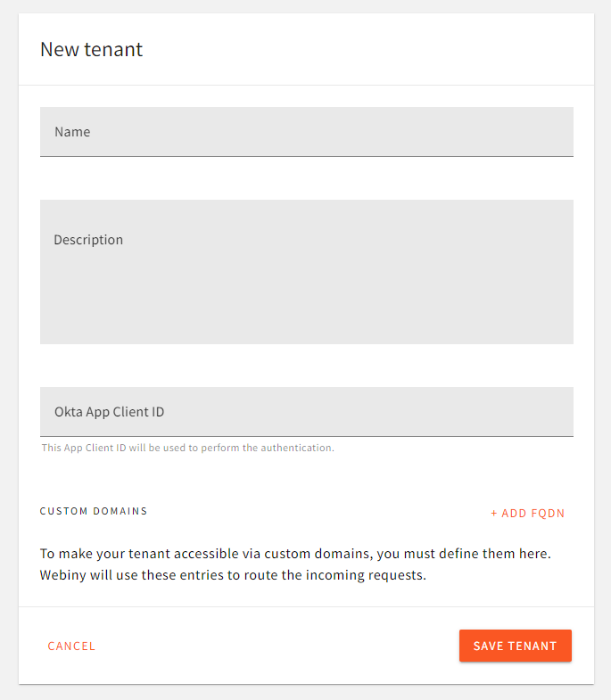
Task: Click the right end of Name field
Action: (x=553, y=132)
